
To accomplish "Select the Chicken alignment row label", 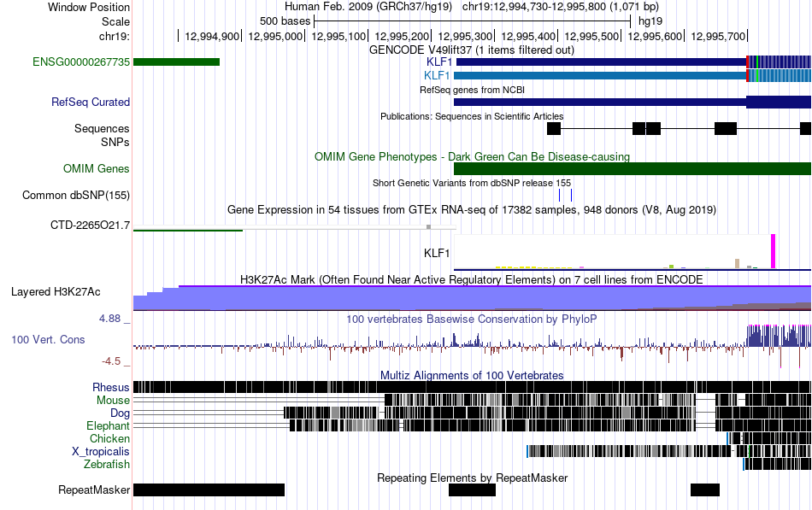I will click(x=109, y=438).
